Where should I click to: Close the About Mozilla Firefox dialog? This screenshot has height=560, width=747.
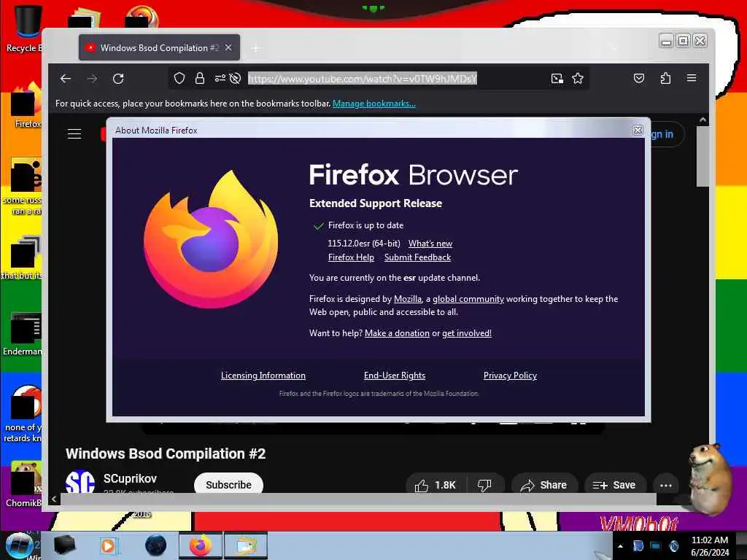[638, 130]
